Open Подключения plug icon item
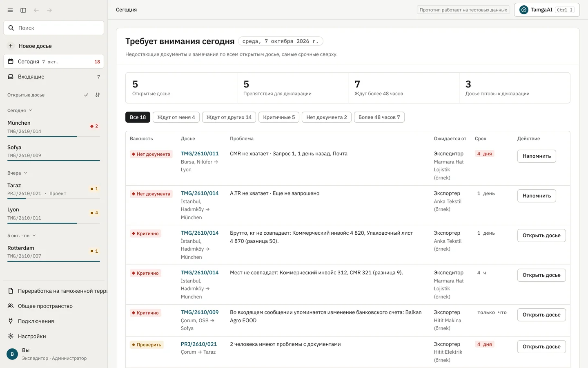Viewport: 588px width, 368px height. pyautogui.click(x=53, y=321)
